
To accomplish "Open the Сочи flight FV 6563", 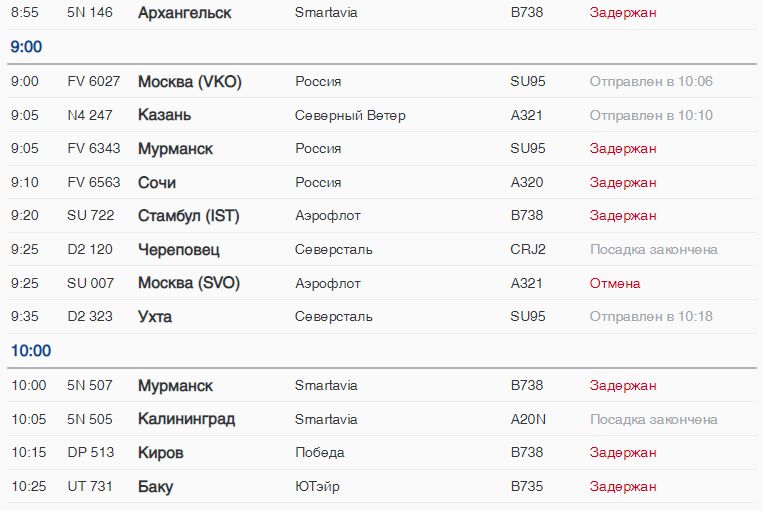I will [x=382, y=182].
